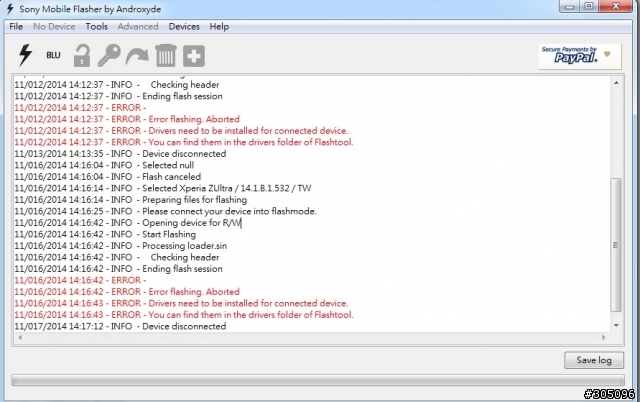This screenshot has height=402, width=640.
Task: Open the Advanced menu
Action: (138, 27)
